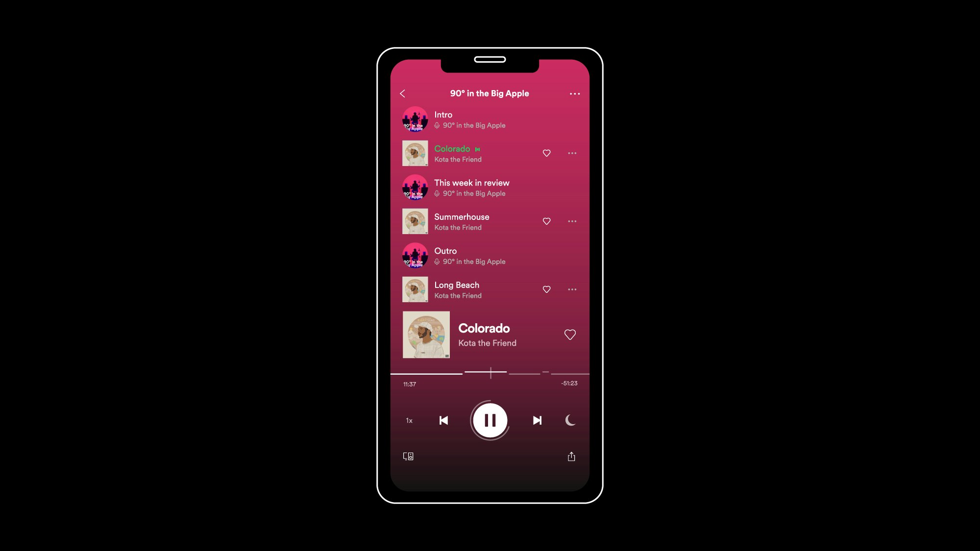Share currently playing Colorado track
Screen dimensions: 980x551
click(571, 457)
